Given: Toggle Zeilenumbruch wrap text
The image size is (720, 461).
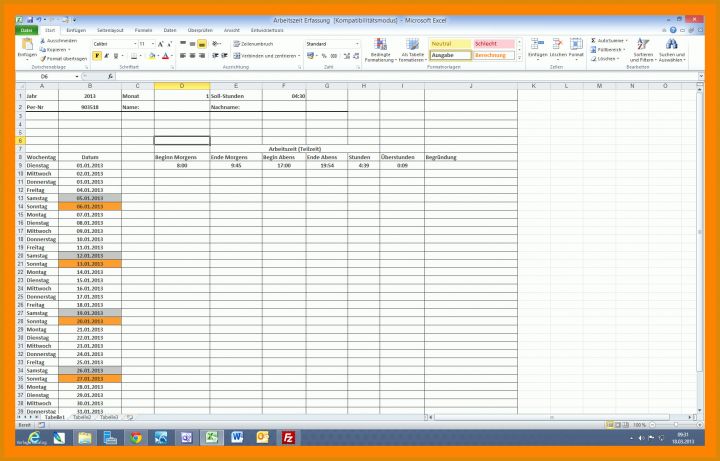Looking at the screenshot, I should tap(253, 44).
